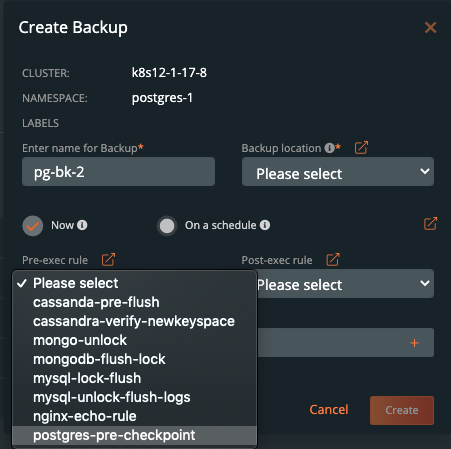Open schedule policy external link icon
Image resolution: width=451 pixels, height=449 pixels.
430,224
